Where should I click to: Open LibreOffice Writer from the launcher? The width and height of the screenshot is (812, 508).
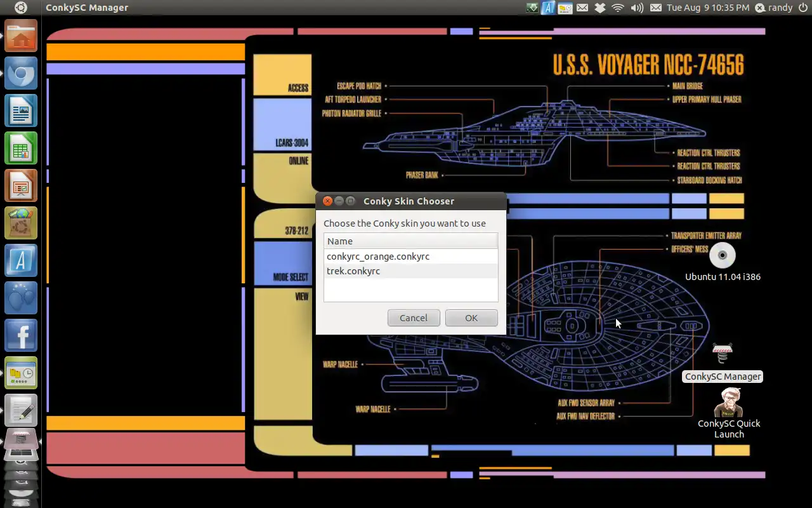pyautogui.click(x=21, y=110)
